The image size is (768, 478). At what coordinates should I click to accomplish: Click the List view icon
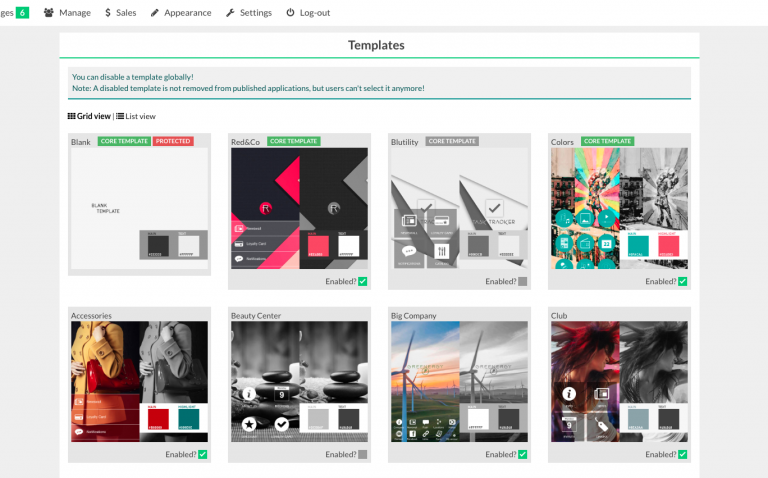pyautogui.click(x=120, y=116)
